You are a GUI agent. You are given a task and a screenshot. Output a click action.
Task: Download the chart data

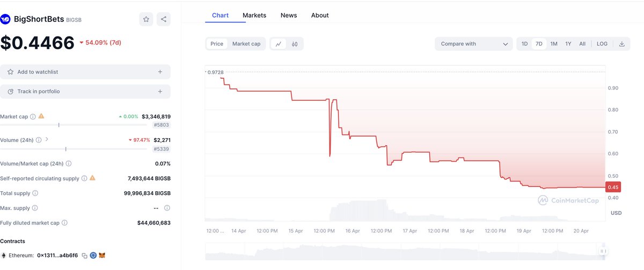click(622, 44)
